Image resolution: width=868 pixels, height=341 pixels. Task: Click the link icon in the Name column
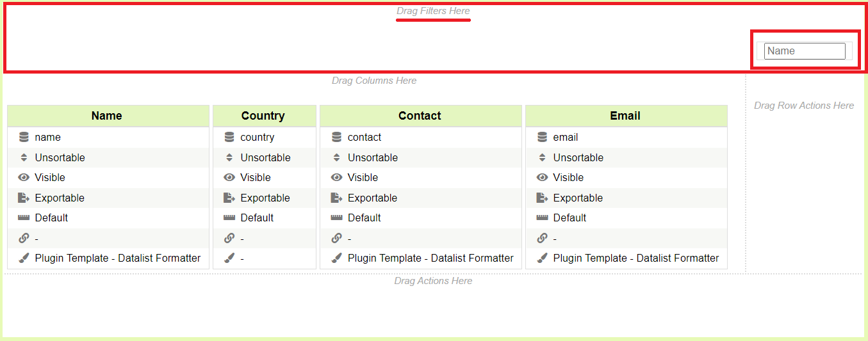(24, 238)
